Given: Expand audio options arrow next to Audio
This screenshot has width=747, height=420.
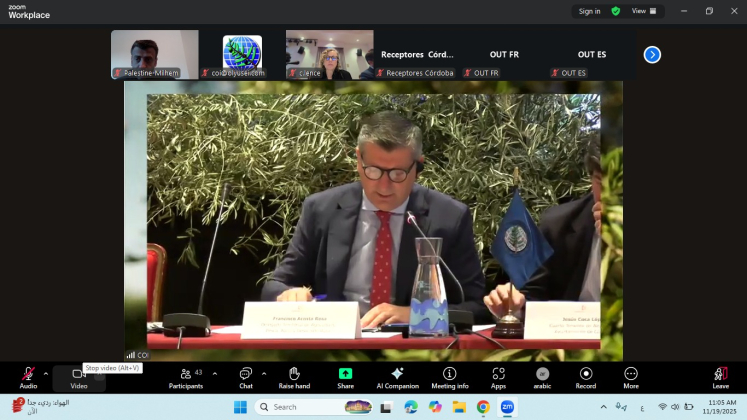Looking at the screenshot, I should [x=46, y=373].
